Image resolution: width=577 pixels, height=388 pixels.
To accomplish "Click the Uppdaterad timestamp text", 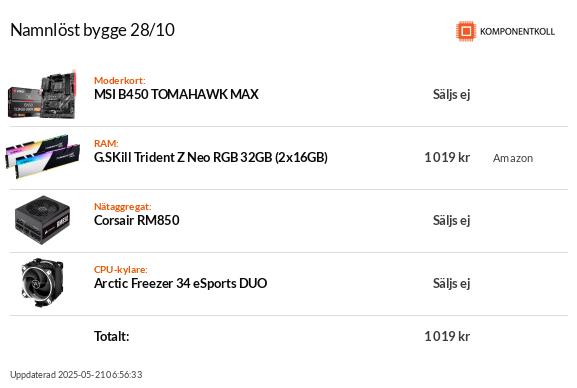I will pyautogui.click(x=76, y=375).
